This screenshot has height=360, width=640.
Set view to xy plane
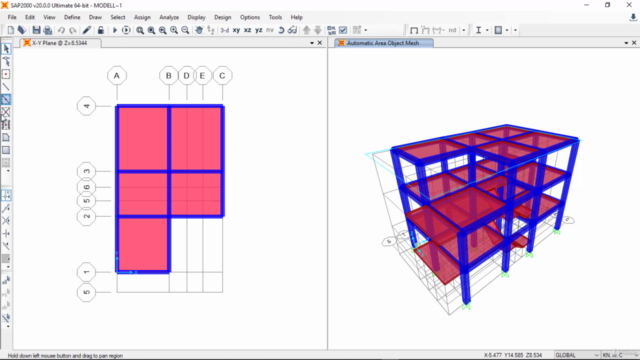(x=236, y=30)
